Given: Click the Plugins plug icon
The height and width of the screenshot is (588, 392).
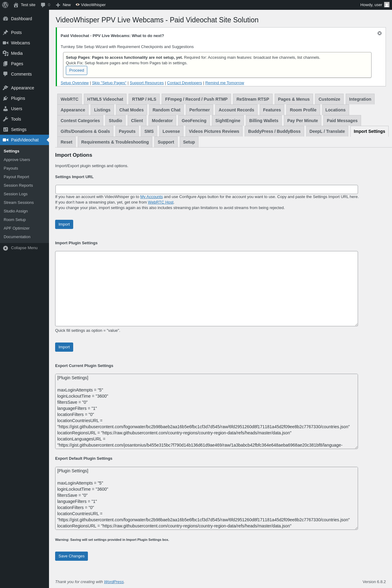Looking at the screenshot, I should 6,98.
